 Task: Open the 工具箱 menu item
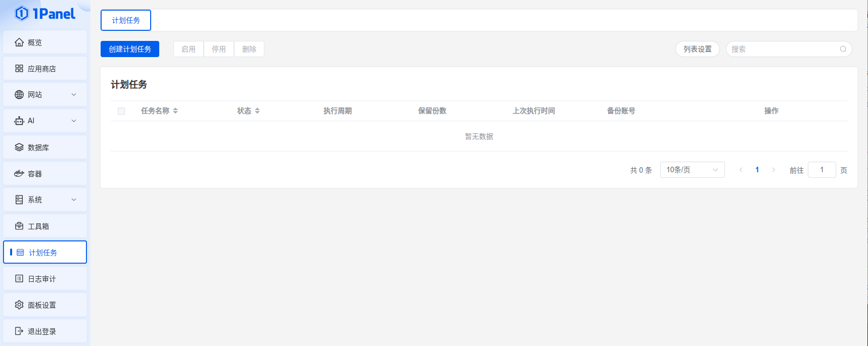click(x=45, y=226)
